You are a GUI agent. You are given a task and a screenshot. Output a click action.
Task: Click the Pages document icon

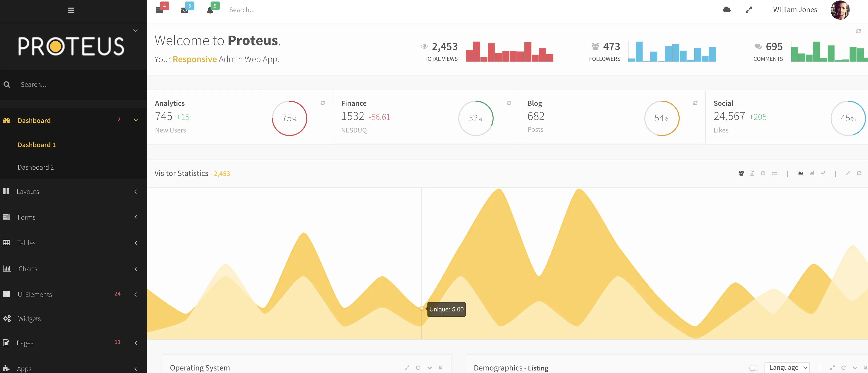coord(6,343)
